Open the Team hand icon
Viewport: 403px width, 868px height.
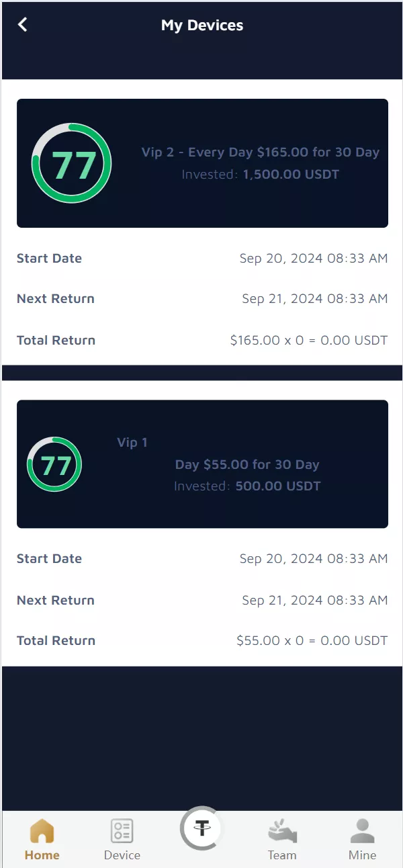point(282,832)
